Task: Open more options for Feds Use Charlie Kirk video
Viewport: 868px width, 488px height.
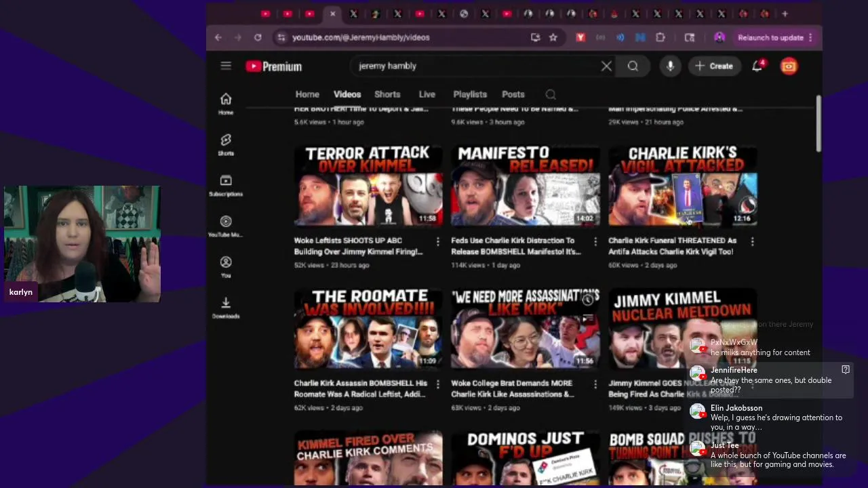Action: pyautogui.click(x=595, y=241)
